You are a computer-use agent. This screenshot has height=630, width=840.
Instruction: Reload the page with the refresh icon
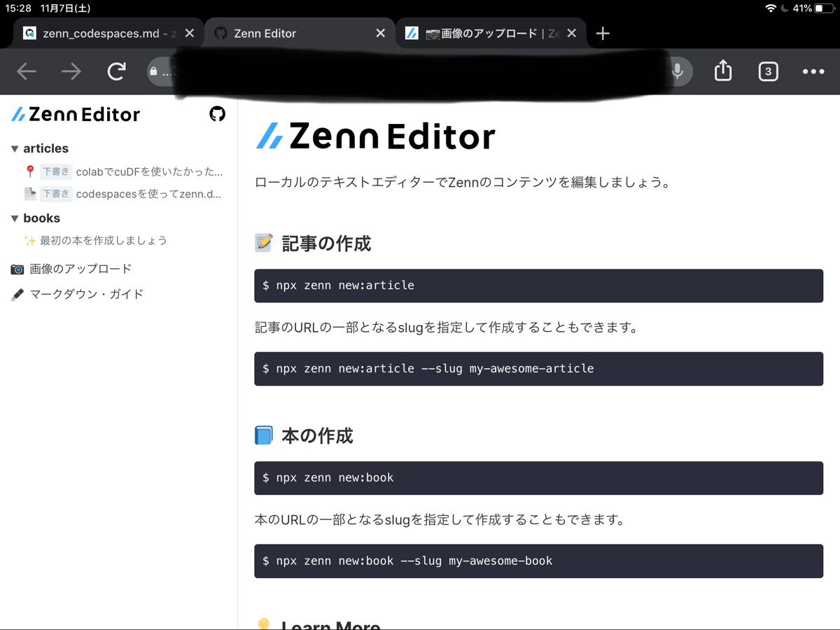[117, 71]
